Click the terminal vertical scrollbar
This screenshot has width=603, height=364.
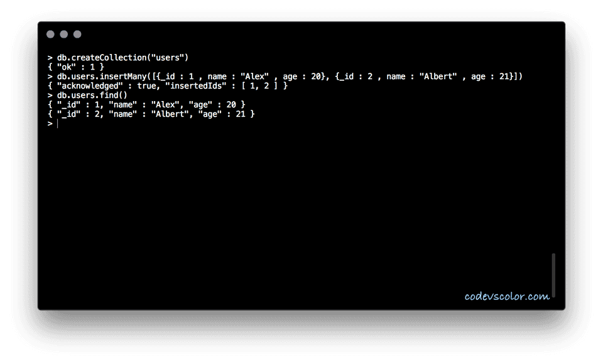pos(553,275)
